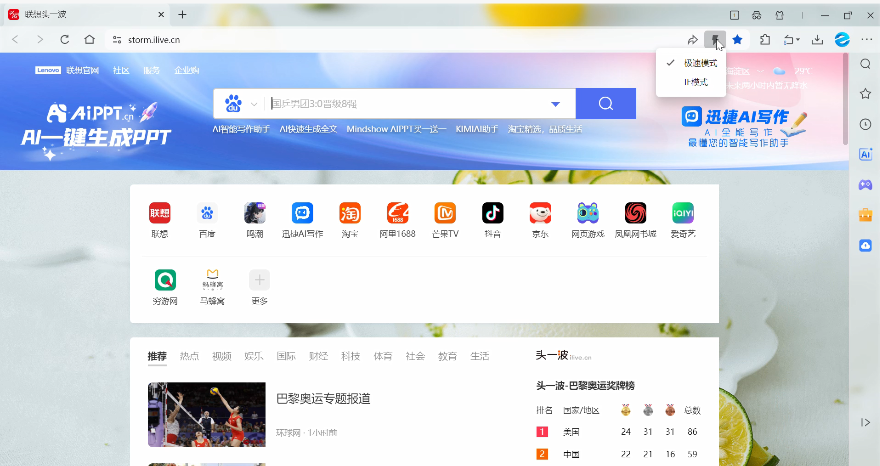Click the blue search magnifier button
The width and height of the screenshot is (880, 466).
click(x=606, y=103)
